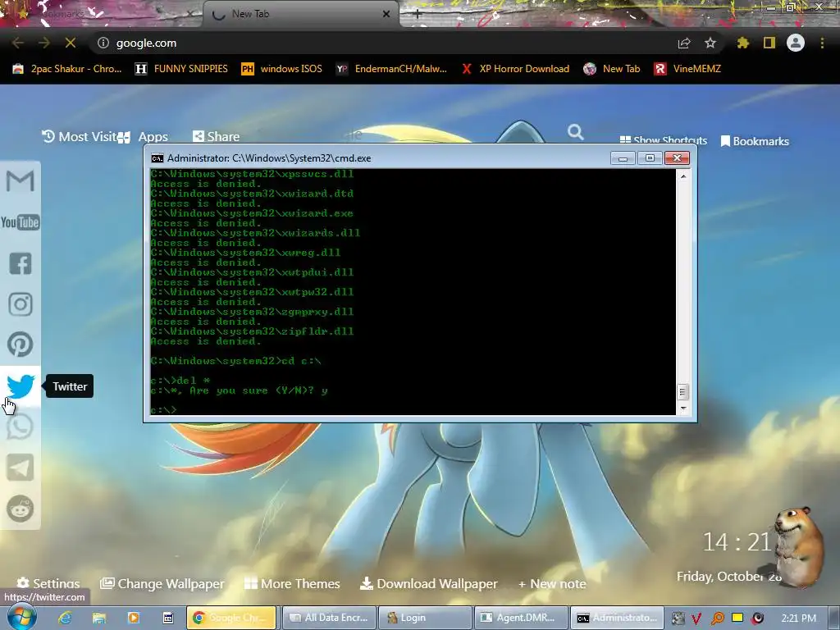
Task: Open Most Visited menu
Action: (x=80, y=137)
